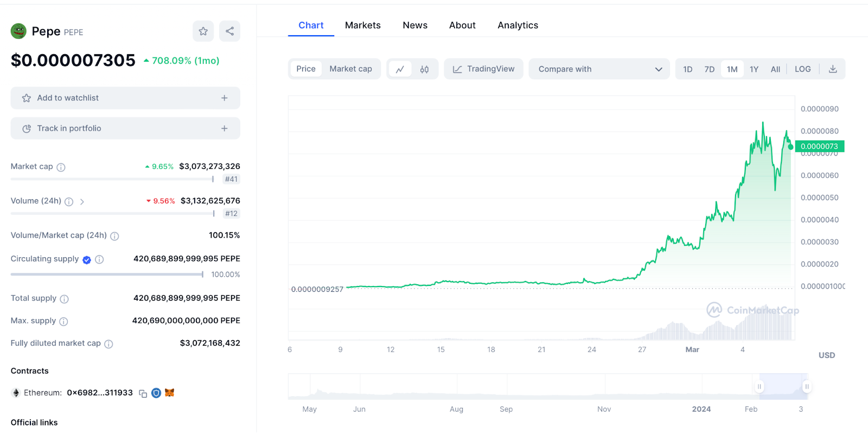Click Ethereum contract address 0x6982...311933
This screenshot has height=433, width=868.
100,393
